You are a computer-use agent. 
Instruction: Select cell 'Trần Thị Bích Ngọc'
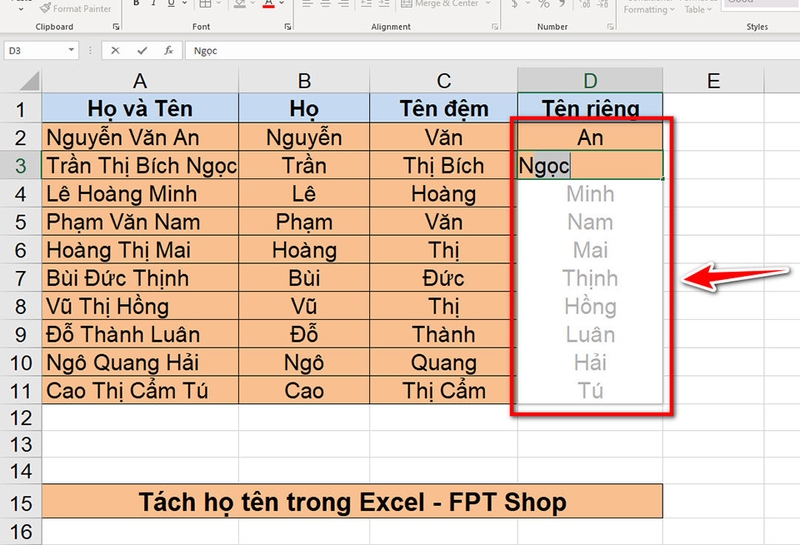[x=140, y=165]
